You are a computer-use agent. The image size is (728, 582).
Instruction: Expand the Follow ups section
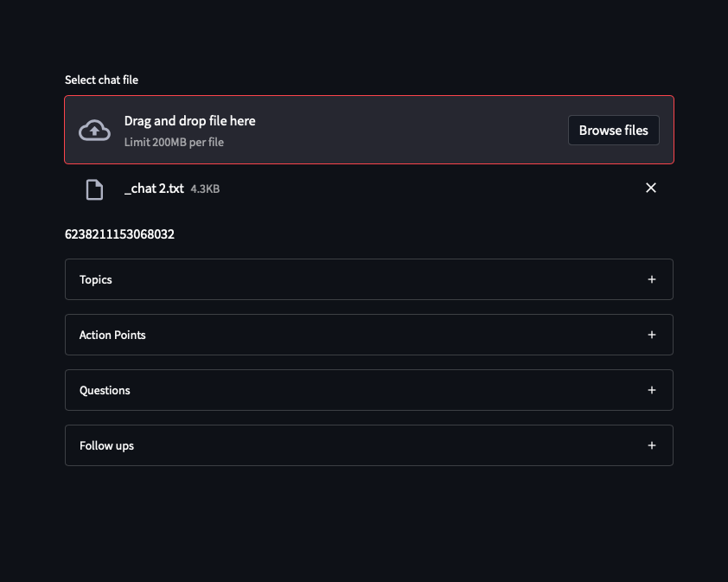point(369,445)
